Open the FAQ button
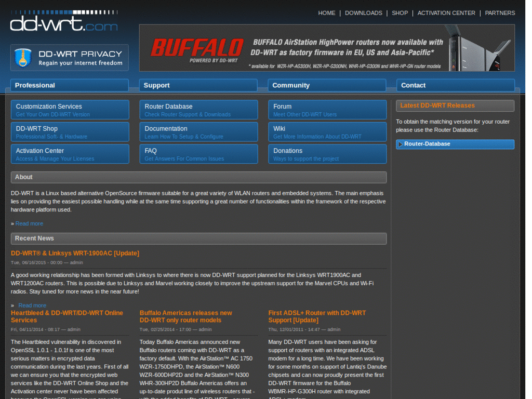 click(198, 154)
